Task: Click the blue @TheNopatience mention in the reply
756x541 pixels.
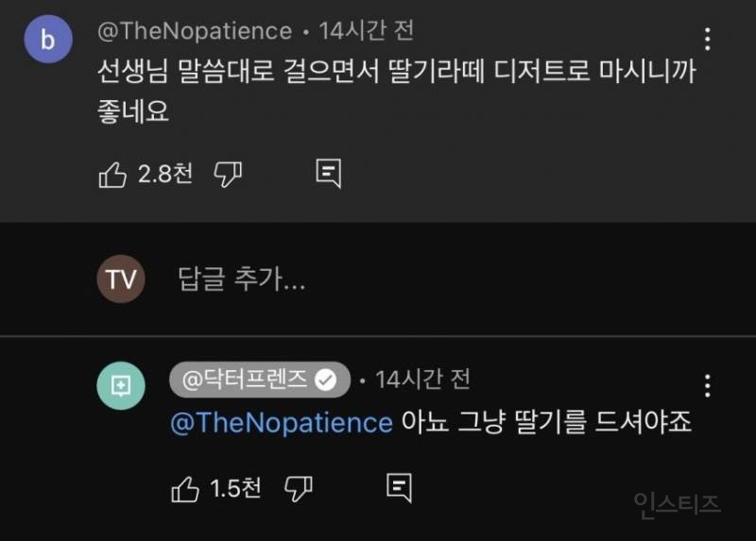Action: [281, 422]
